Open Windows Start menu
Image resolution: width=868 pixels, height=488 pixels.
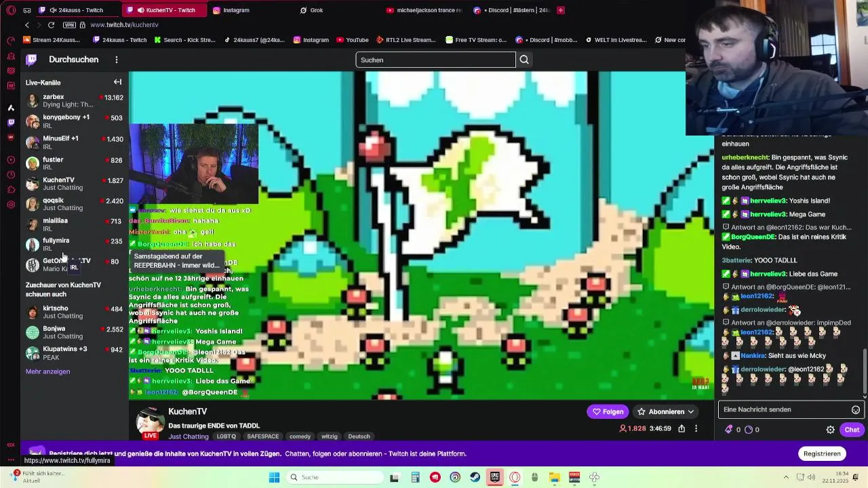pyautogui.click(x=274, y=477)
